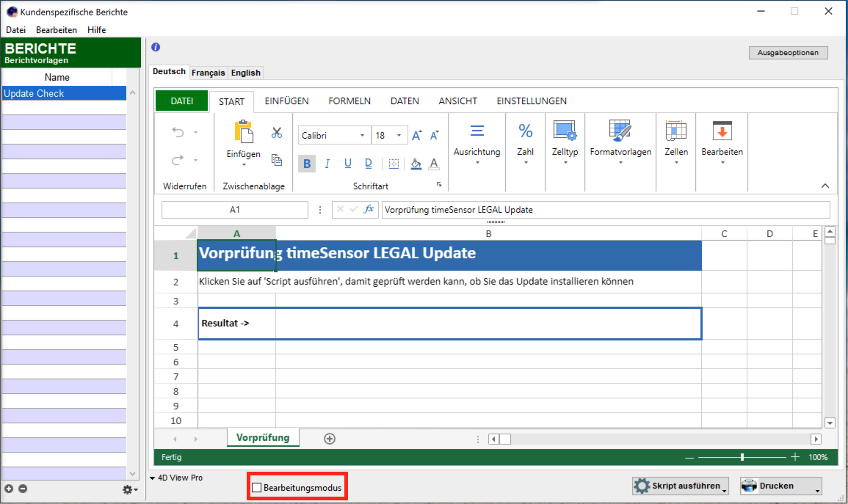Image resolution: width=848 pixels, height=504 pixels.
Task: Click the fx insert function icon
Action: [x=369, y=209]
